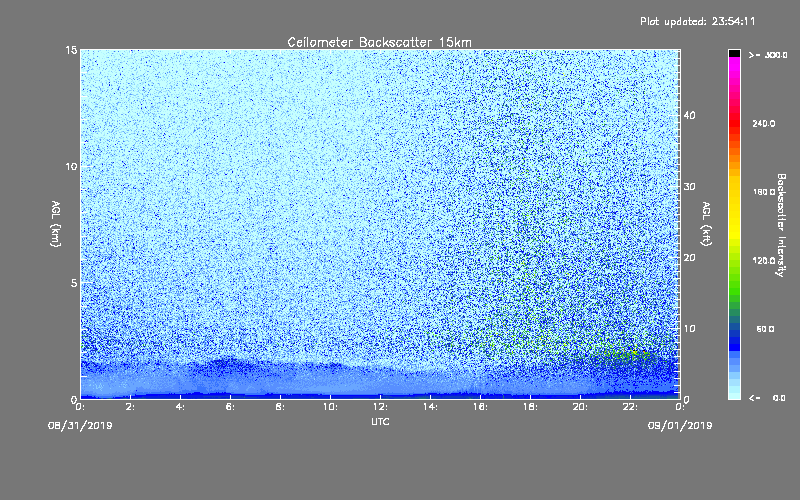This screenshot has height=500, width=800.
Task: Click the 240.0 colorbar tick value
Action: click(x=764, y=124)
